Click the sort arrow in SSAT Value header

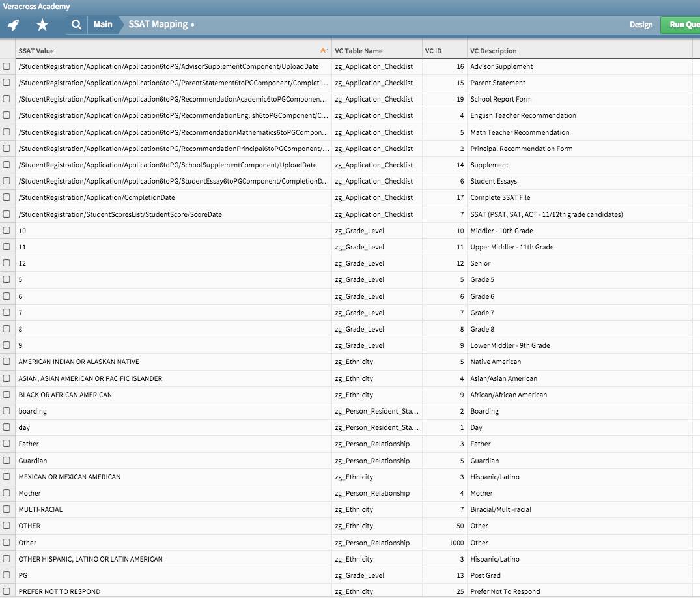(x=324, y=51)
